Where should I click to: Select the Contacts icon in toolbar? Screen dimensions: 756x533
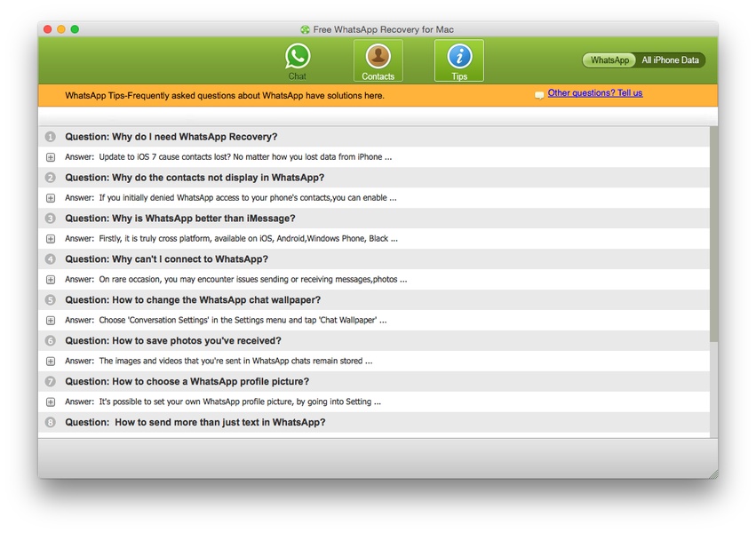point(378,57)
